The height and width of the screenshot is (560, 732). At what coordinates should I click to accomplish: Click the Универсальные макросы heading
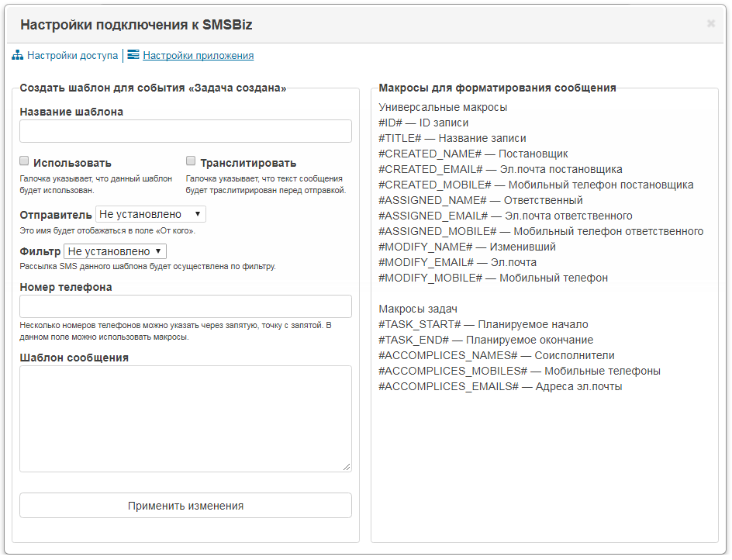pos(443,107)
